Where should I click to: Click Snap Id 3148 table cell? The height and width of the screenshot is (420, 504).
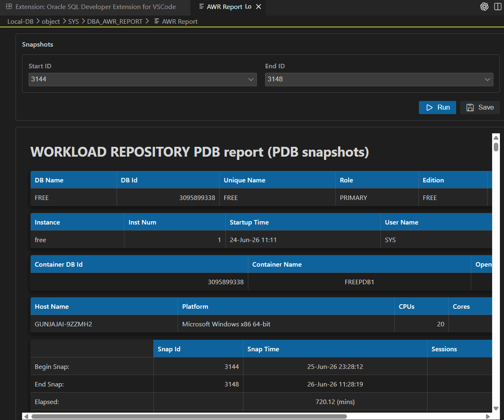[x=198, y=384]
